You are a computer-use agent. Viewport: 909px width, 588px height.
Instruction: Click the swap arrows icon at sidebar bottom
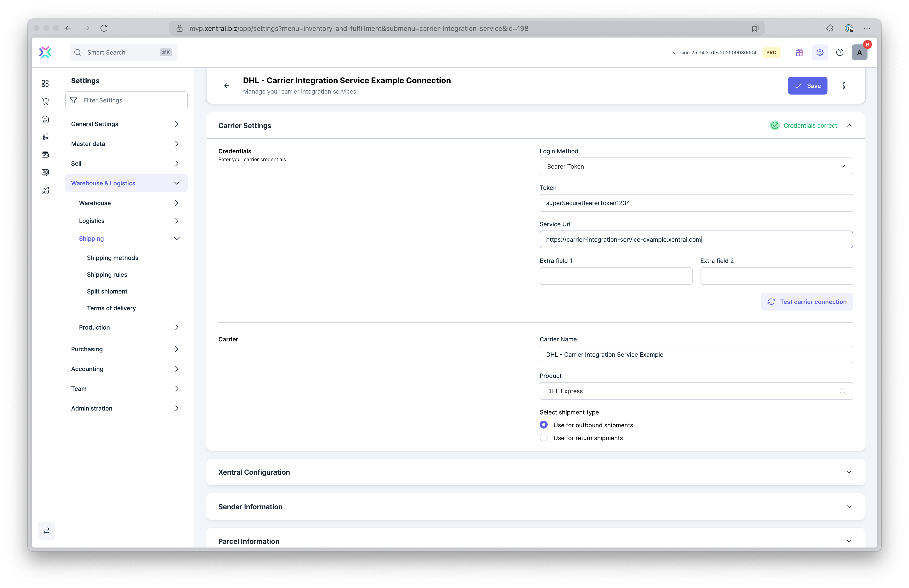click(46, 530)
